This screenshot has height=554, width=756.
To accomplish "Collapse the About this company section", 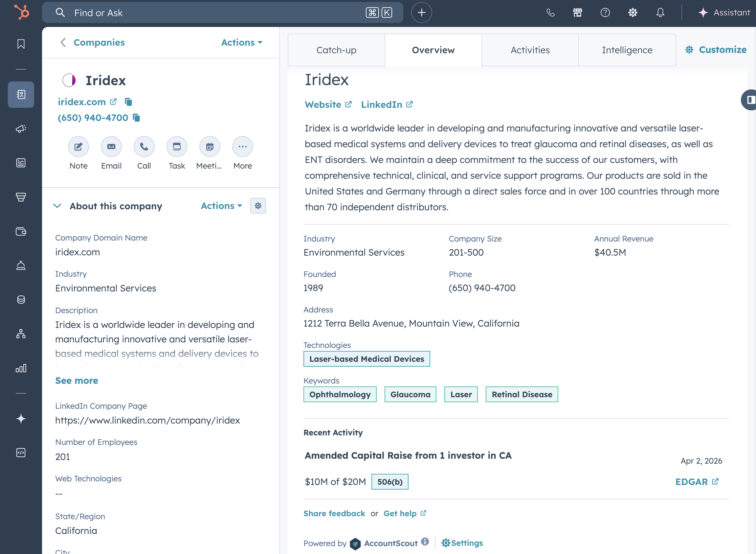I will pos(57,206).
